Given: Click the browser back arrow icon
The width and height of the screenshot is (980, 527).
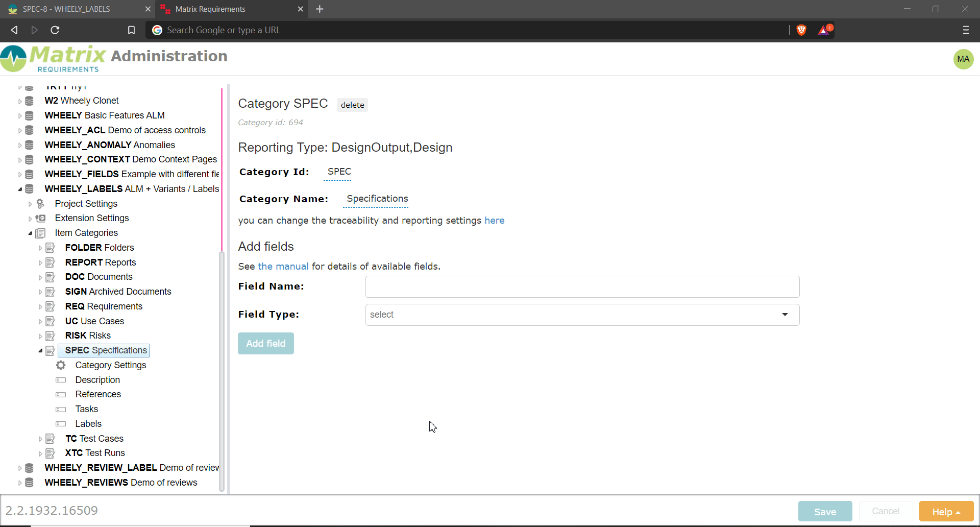Looking at the screenshot, I should tap(14, 30).
